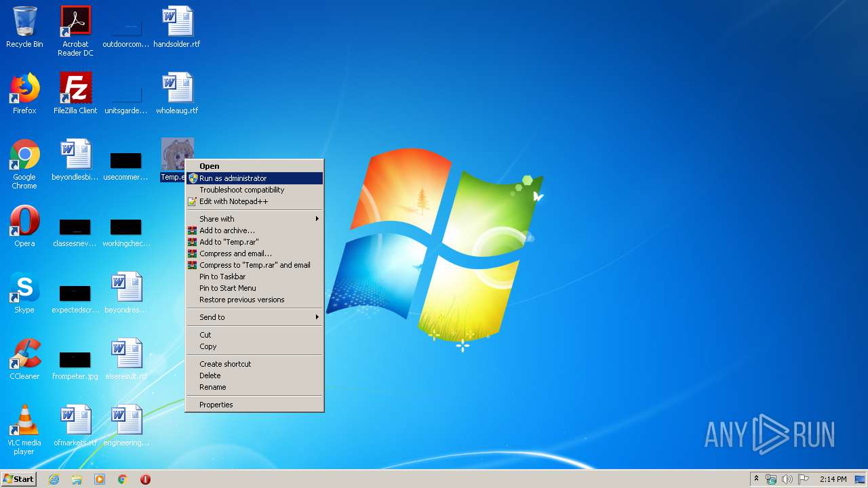Expand the Share with submenu

click(x=254, y=219)
